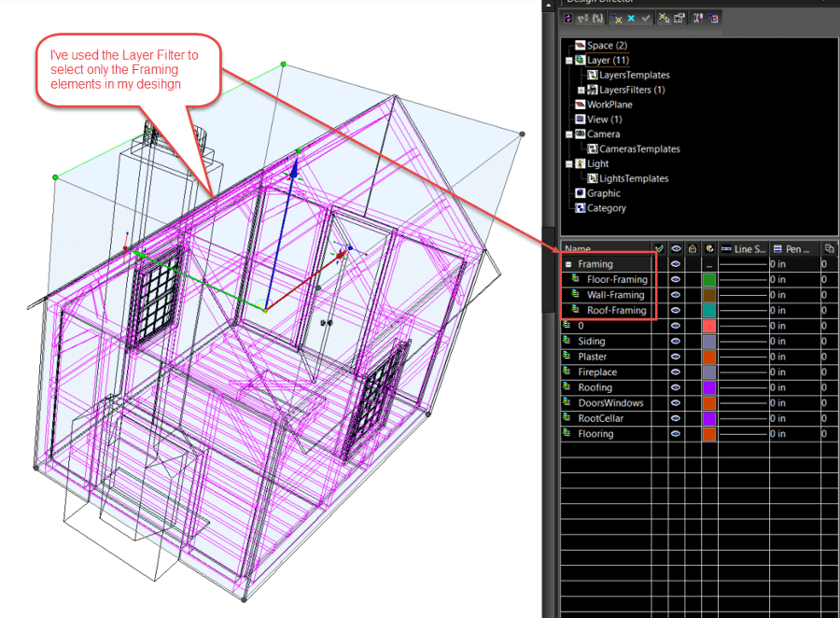Hide the Wall-Framing layer via eye
The height and width of the screenshot is (618, 840).
(676, 295)
